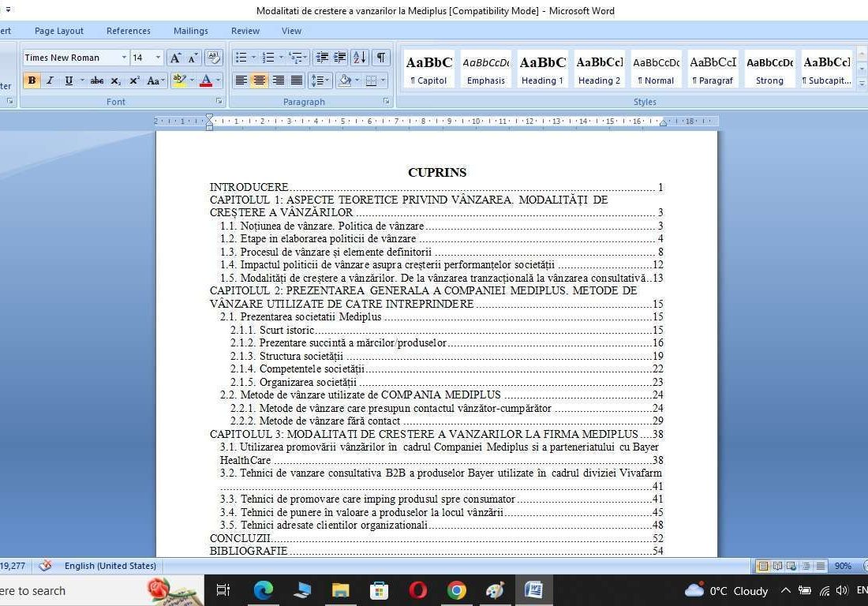Apply the Heading 1 style
Screen dimensions: 868x606
542,69
